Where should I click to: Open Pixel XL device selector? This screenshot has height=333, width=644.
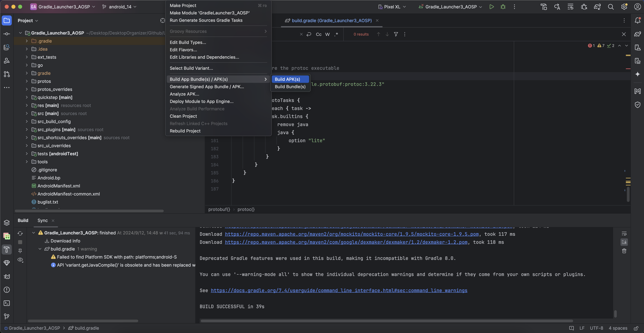click(x=392, y=7)
